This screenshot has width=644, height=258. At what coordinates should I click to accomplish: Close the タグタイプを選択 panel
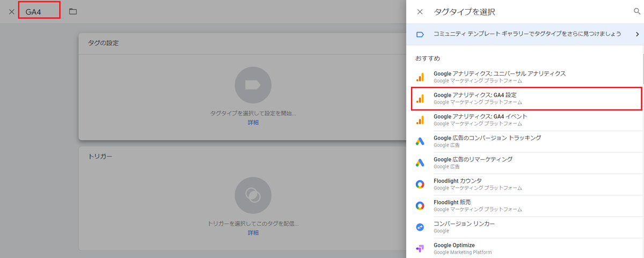[x=420, y=11]
